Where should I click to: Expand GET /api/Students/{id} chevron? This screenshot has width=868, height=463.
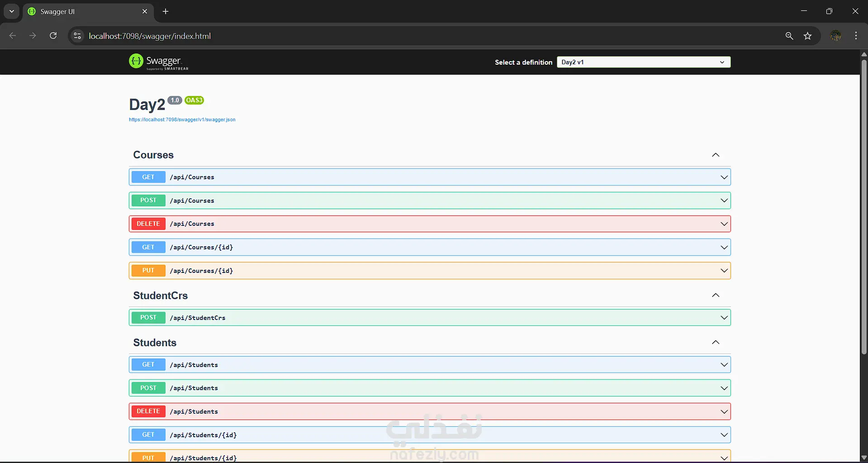(x=724, y=435)
